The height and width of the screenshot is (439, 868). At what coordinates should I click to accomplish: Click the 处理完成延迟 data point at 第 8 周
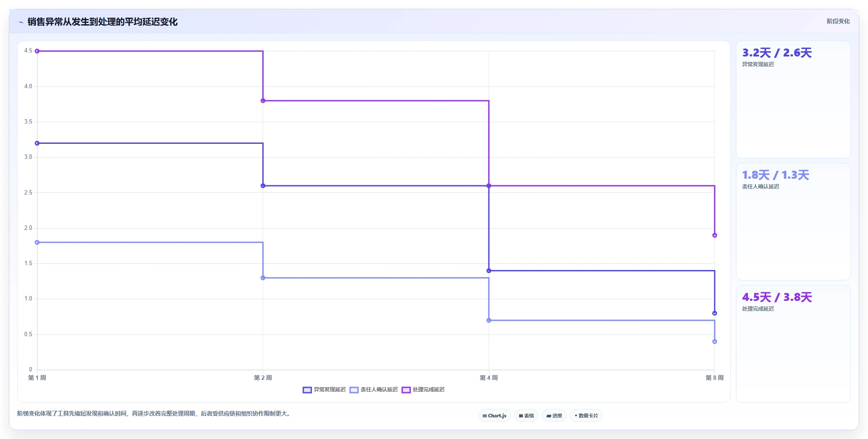[x=714, y=235]
